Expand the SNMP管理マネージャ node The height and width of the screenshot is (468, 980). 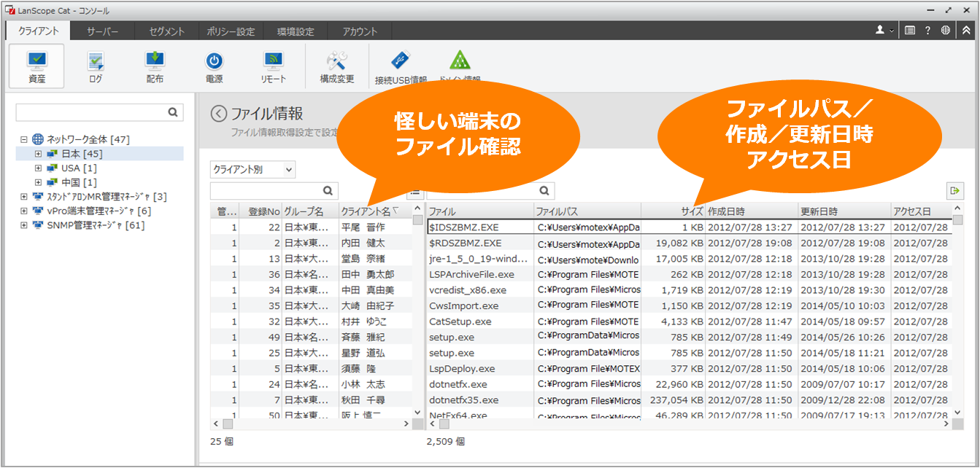point(24,225)
